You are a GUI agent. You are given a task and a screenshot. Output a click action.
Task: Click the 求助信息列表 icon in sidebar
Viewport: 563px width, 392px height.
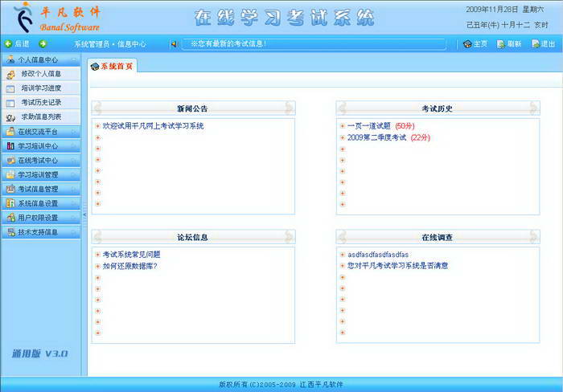[10, 117]
